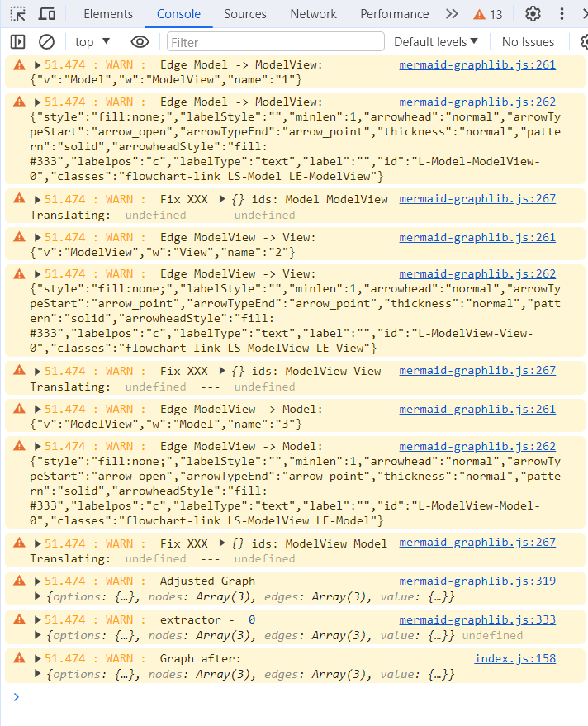Open the index.js:158 source link
The width and height of the screenshot is (588, 726).
coord(514,658)
